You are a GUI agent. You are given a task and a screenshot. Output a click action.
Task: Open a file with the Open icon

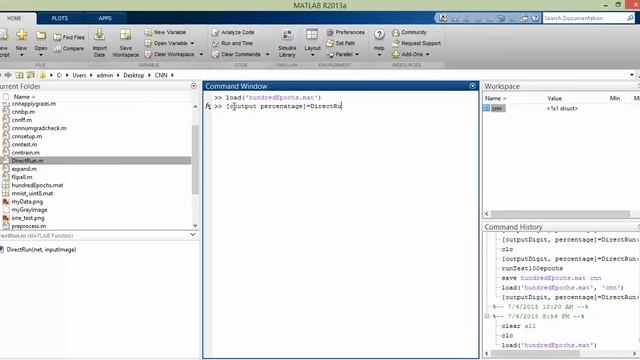(40, 36)
